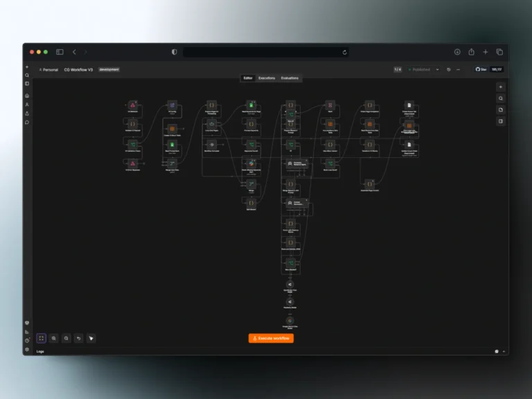This screenshot has width=532, height=399.
Task: Click the reset zoom arrow icon
Action: [x=79, y=338]
